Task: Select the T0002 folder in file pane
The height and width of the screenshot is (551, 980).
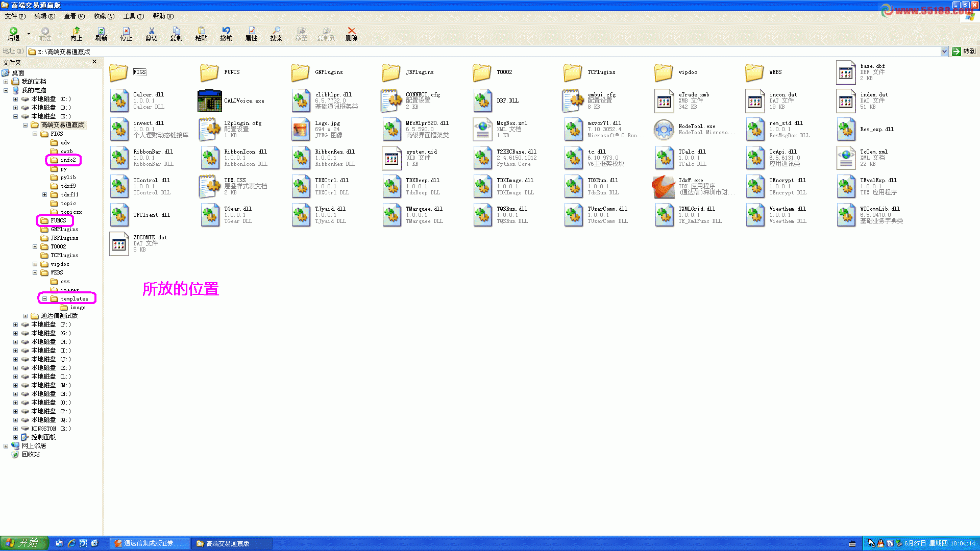Action: 482,72
